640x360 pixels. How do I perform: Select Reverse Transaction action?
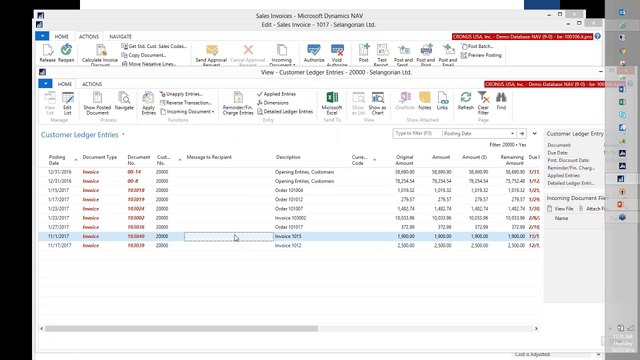coord(186,103)
